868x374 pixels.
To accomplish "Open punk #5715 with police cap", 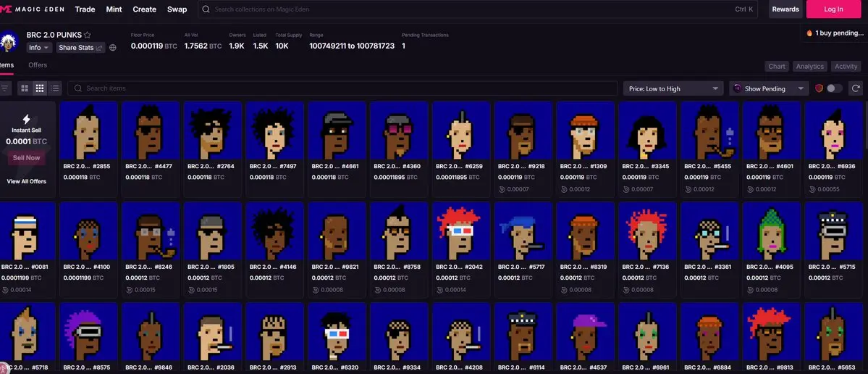I will point(834,231).
